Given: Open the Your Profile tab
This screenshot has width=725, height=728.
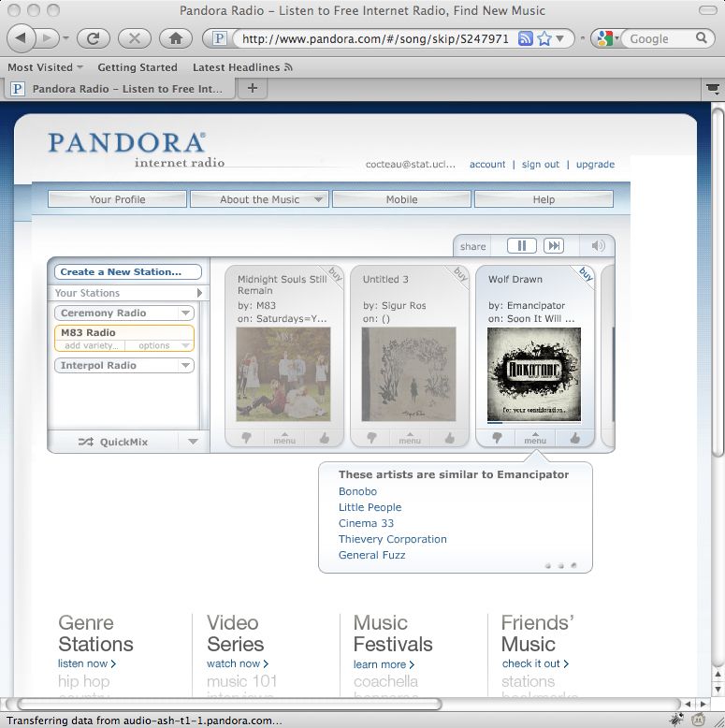Looking at the screenshot, I should [x=118, y=199].
